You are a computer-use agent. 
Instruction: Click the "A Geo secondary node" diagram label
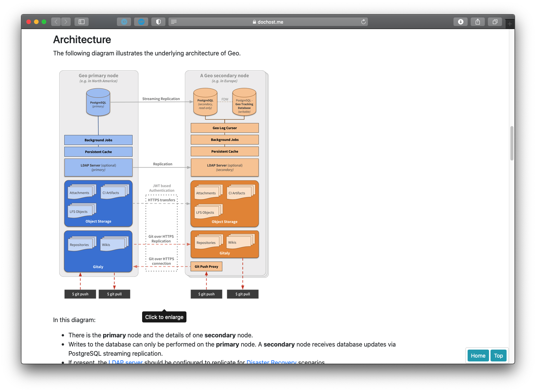225,76
